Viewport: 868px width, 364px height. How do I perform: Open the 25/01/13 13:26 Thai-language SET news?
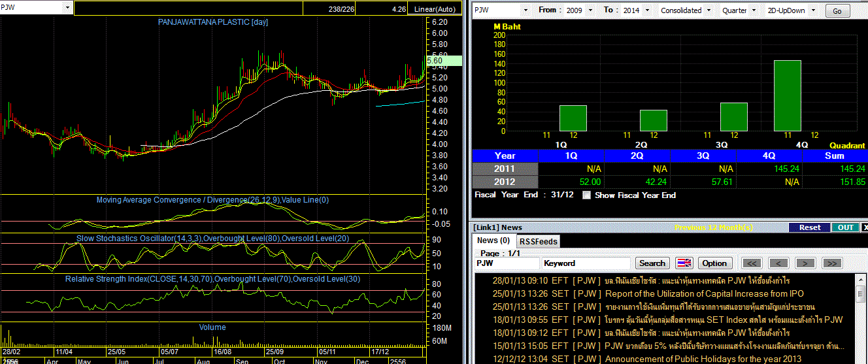654,306
